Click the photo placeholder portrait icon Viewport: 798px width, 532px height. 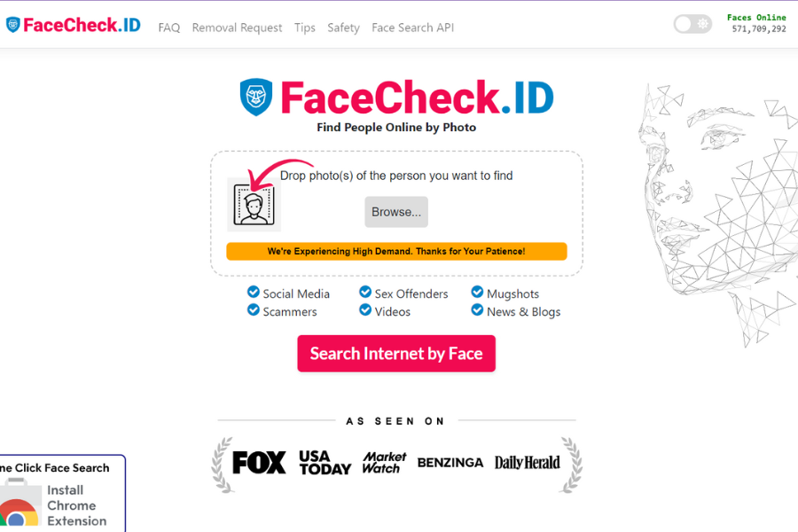[254, 205]
